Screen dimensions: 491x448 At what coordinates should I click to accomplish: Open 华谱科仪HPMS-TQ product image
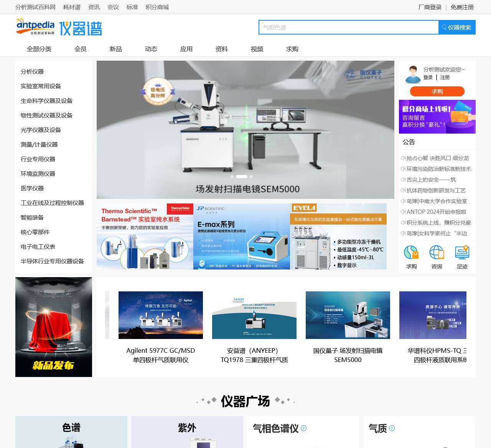(x=433, y=315)
